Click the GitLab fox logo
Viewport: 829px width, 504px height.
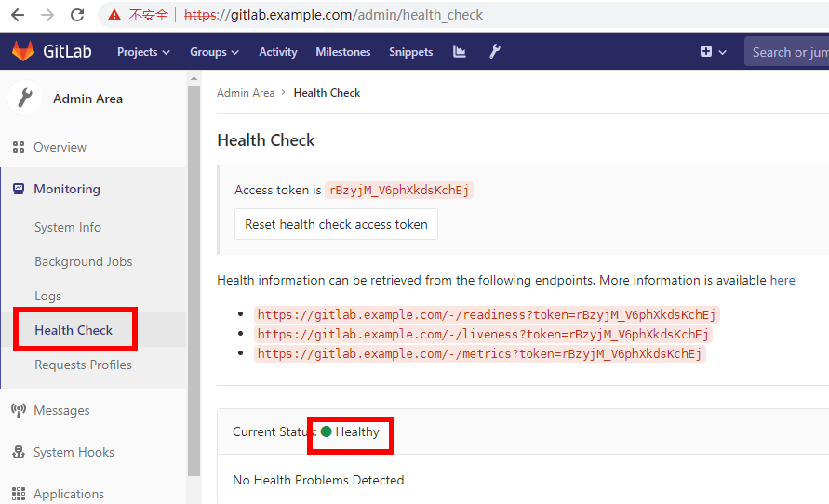point(23,51)
